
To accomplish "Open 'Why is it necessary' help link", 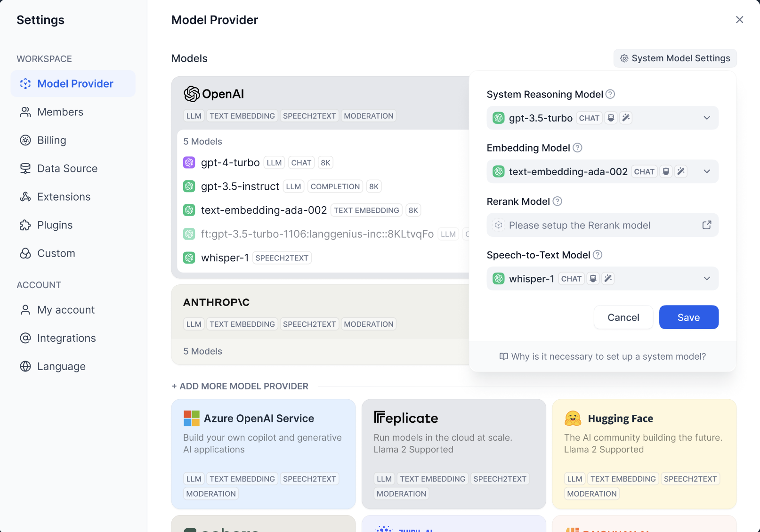I will [x=603, y=356].
